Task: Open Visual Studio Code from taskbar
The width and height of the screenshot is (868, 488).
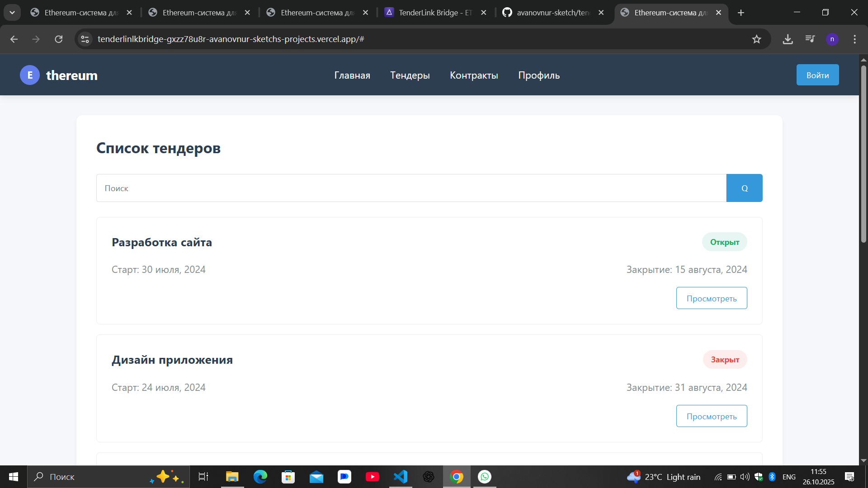Action: click(401, 477)
